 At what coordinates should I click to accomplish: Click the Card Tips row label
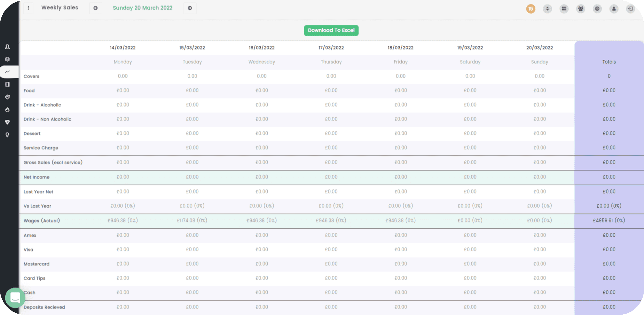pos(34,278)
